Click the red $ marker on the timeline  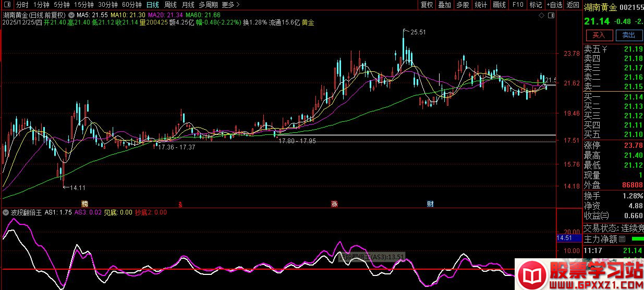pos(180,204)
